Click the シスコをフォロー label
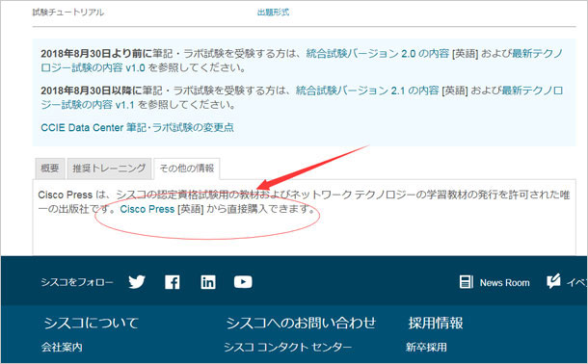Viewport: 588px width, 364px height. tap(77, 282)
